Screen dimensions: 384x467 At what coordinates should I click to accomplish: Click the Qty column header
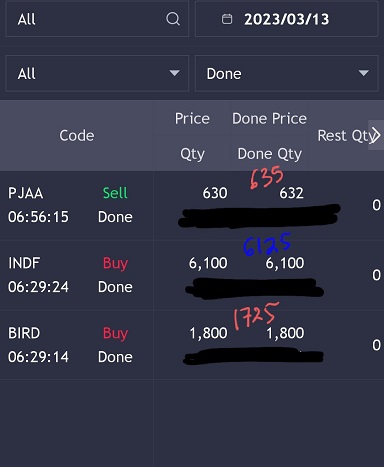[192, 154]
